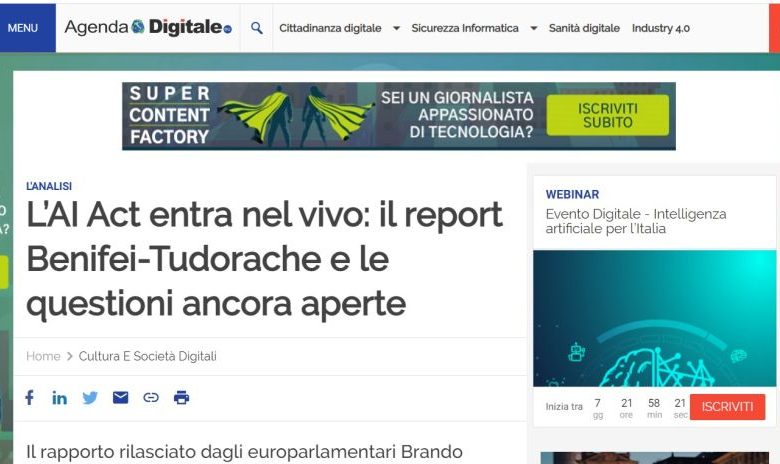Share article on Twitter

90,398
